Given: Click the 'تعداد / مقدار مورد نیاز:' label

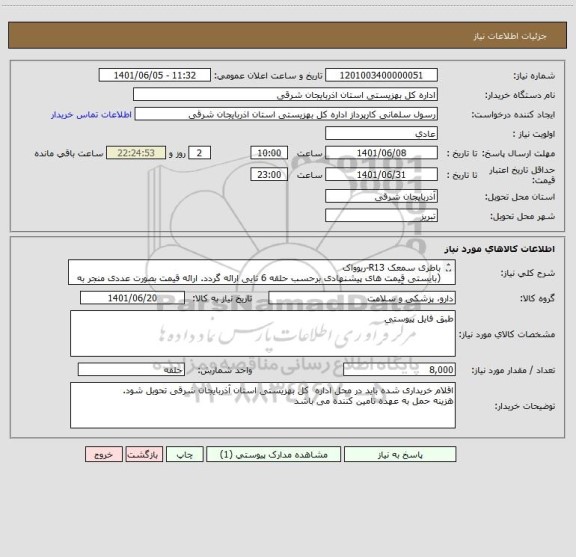Looking at the screenshot, I should 513,370.
